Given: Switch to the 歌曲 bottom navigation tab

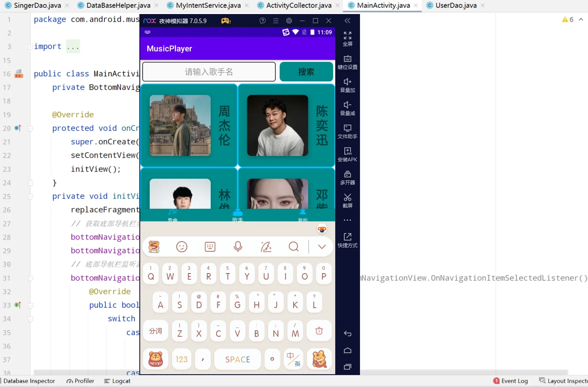Looking at the screenshot, I should point(173,215).
